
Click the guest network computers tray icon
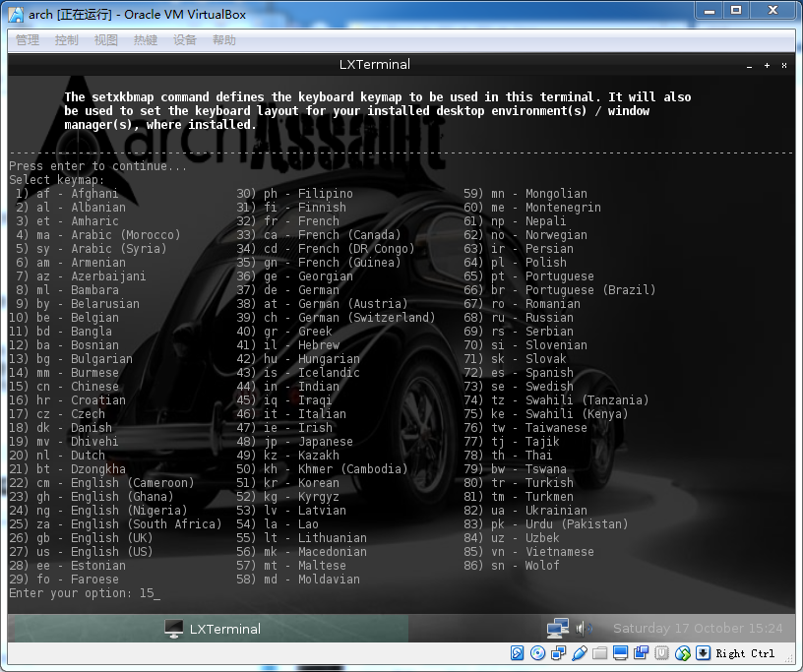click(557, 628)
